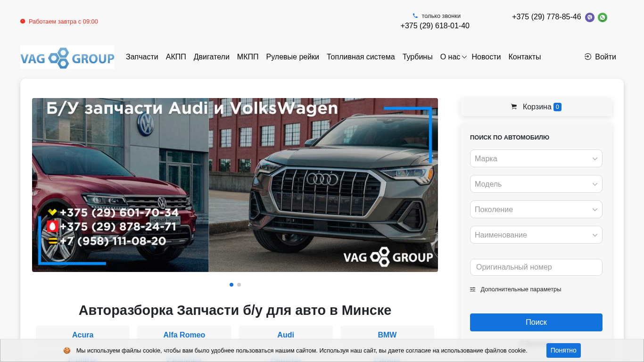This screenshot has height=362, width=644.
Task: Open the Запчасти menu item
Action: point(142,57)
